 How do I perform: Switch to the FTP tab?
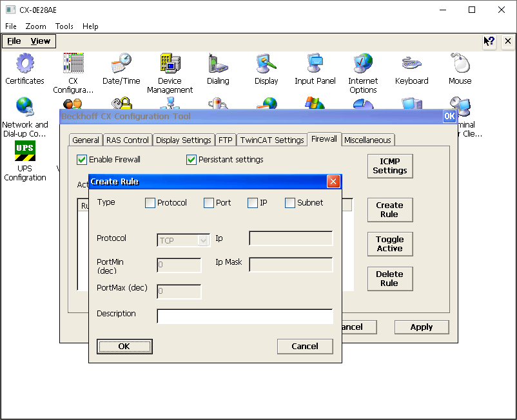pos(226,140)
